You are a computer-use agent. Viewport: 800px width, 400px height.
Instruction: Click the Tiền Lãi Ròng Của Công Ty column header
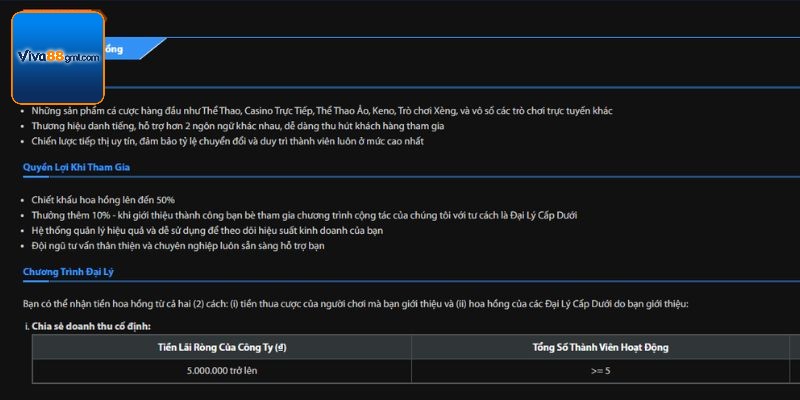point(222,347)
